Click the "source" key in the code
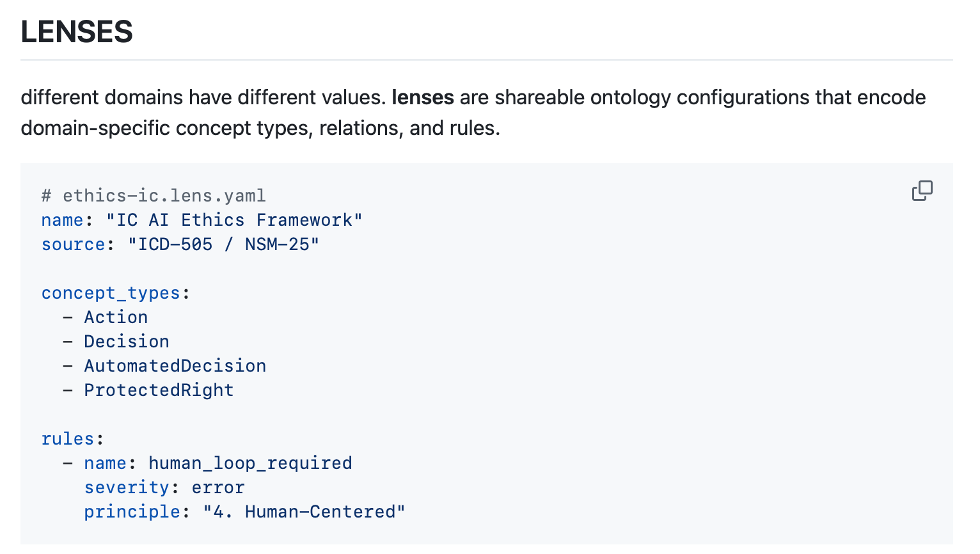980x554 pixels. (x=73, y=244)
